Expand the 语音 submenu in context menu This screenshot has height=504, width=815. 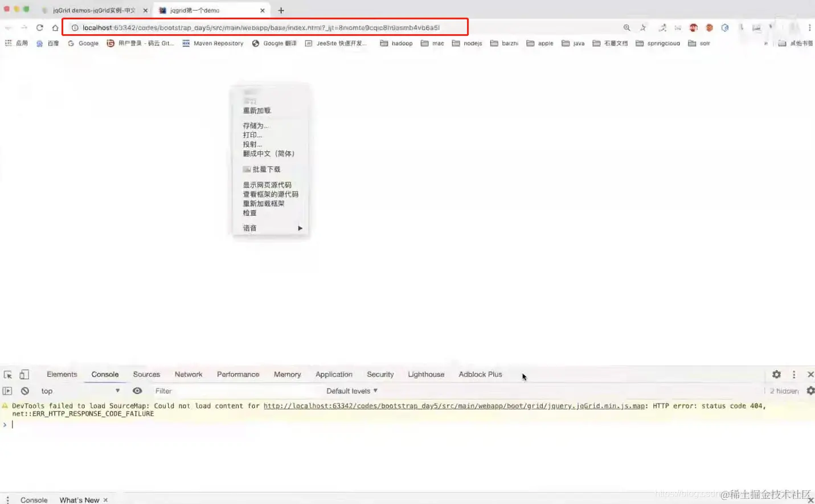[272, 228]
